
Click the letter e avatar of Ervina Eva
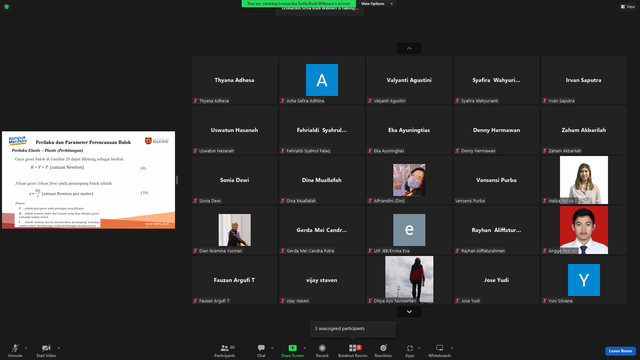pyautogui.click(x=409, y=230)
